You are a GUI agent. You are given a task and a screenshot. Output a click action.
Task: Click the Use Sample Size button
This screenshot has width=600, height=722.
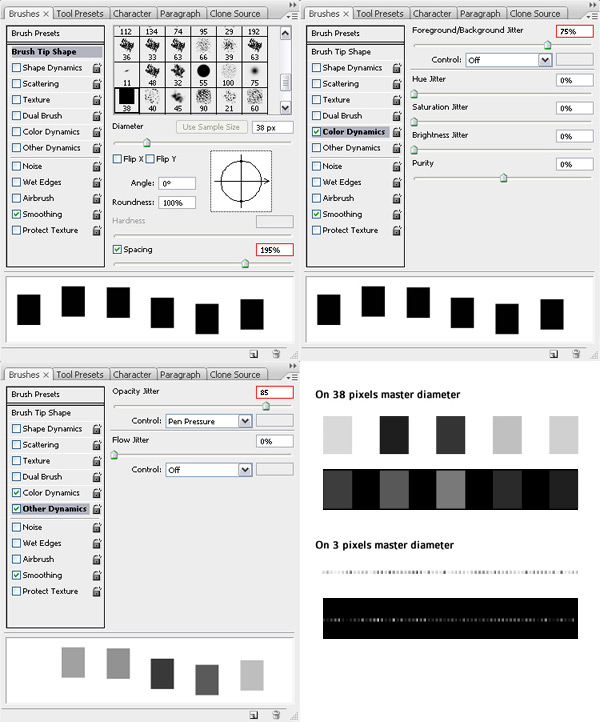click(x=211, y=127)
